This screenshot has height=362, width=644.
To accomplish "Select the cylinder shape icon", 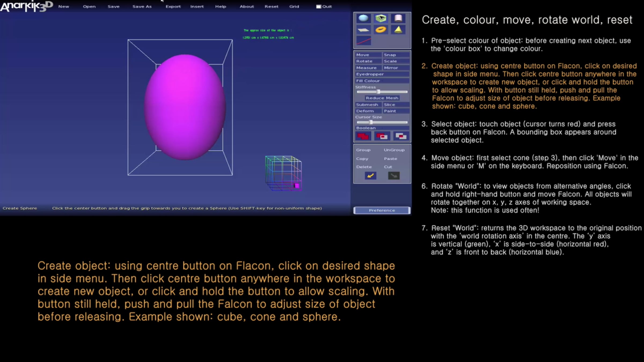I will click(398, 18).
